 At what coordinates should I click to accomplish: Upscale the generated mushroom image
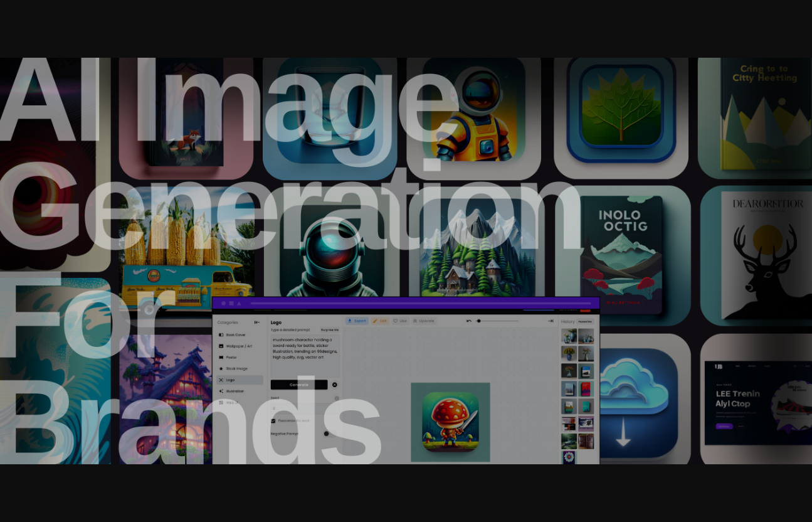424,321
